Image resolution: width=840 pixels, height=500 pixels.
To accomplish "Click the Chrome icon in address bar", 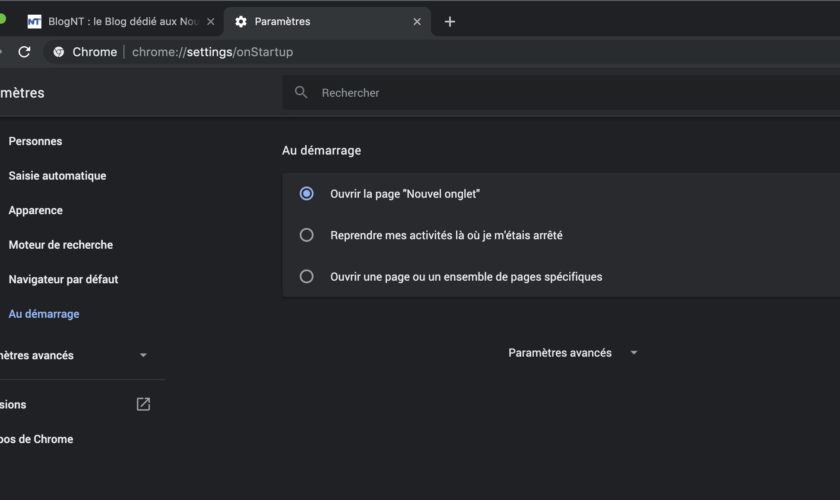I will click(x=59, y=52).
